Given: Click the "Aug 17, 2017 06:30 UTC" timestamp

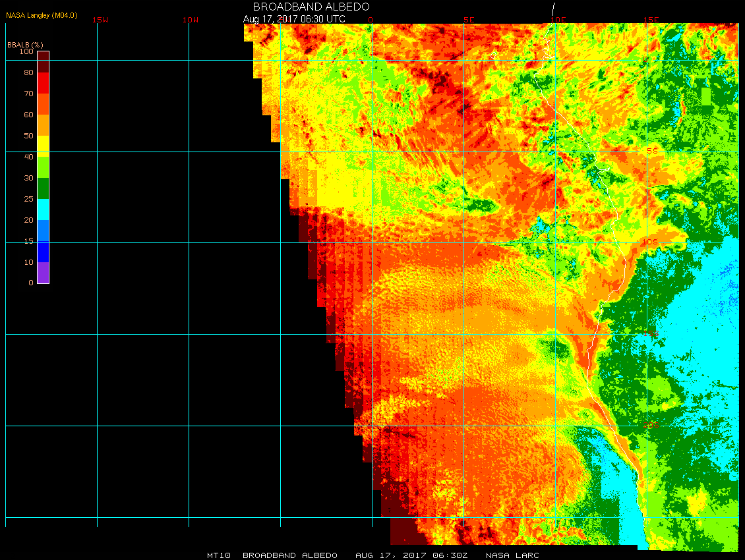Looking at the screenshot, I should pos(294,19).
